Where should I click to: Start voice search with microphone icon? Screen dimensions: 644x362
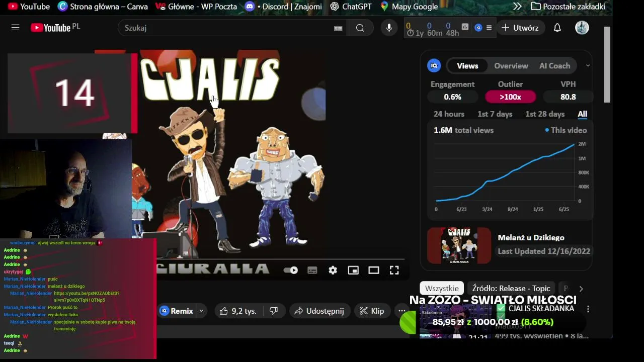(x=389, y=28)
